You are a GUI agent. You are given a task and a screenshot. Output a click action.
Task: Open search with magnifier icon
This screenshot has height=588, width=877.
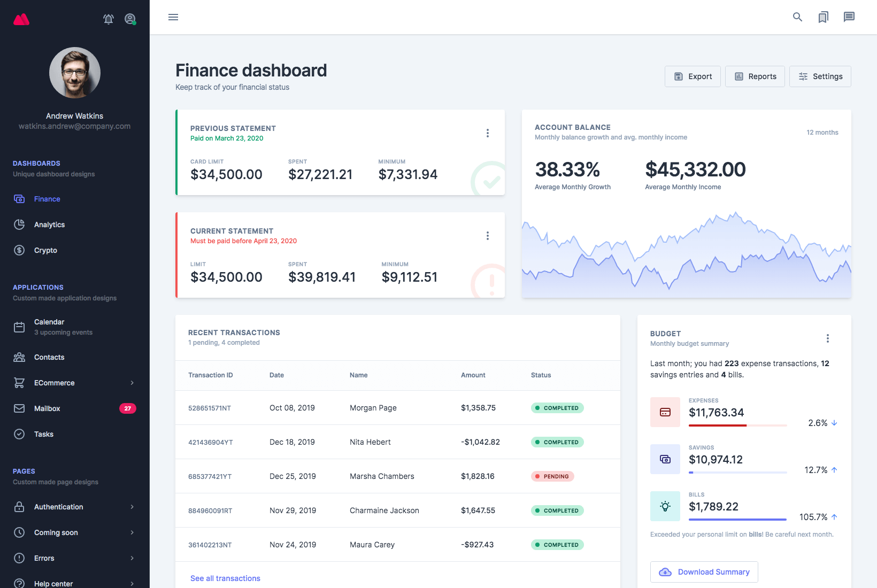click(x=797, y=17)
